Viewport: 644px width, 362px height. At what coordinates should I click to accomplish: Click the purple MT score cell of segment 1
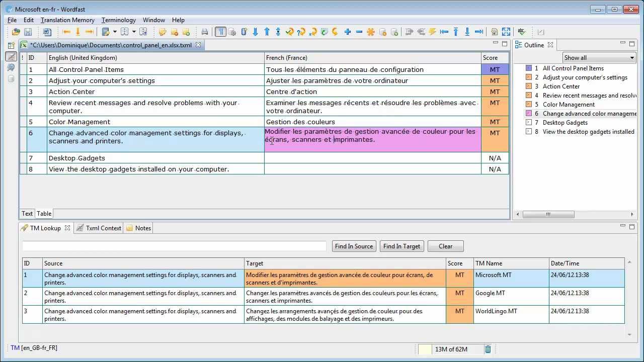click(495, 69)
